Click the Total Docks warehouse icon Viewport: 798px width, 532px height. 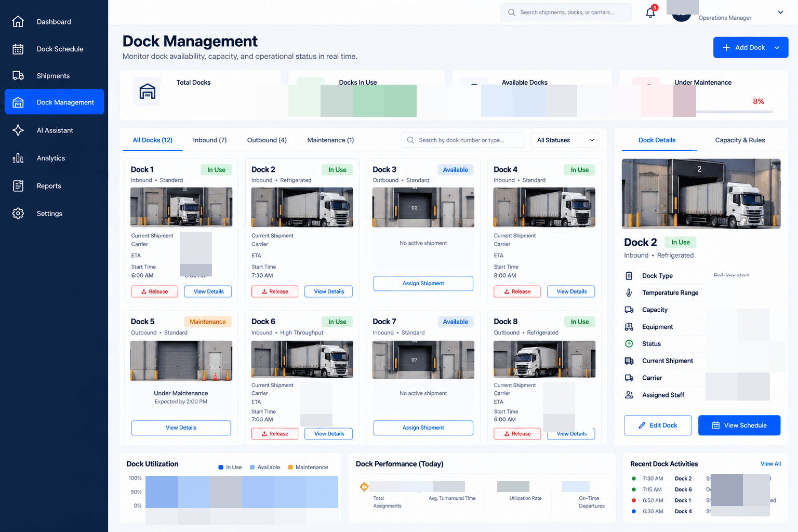click(148, 91)
